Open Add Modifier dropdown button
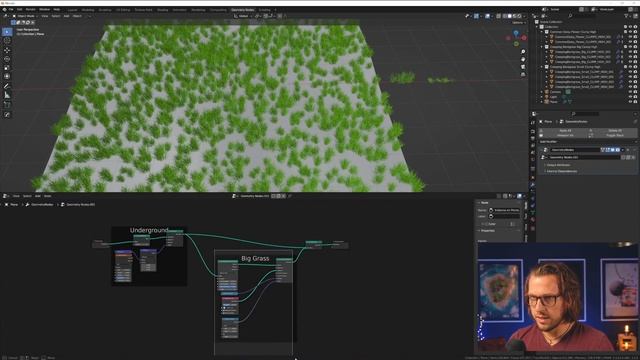This screenshot has height=360, width=640. point(588,142)
